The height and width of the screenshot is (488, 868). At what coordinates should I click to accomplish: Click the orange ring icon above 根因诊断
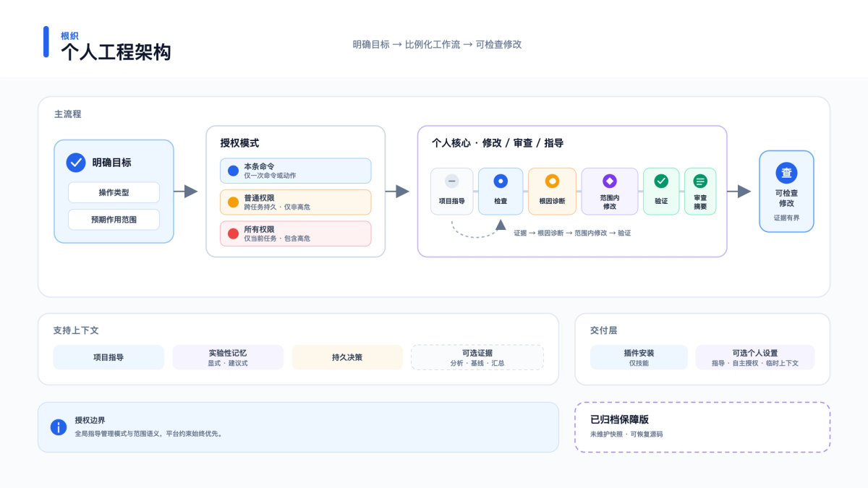tap(552, 181)
